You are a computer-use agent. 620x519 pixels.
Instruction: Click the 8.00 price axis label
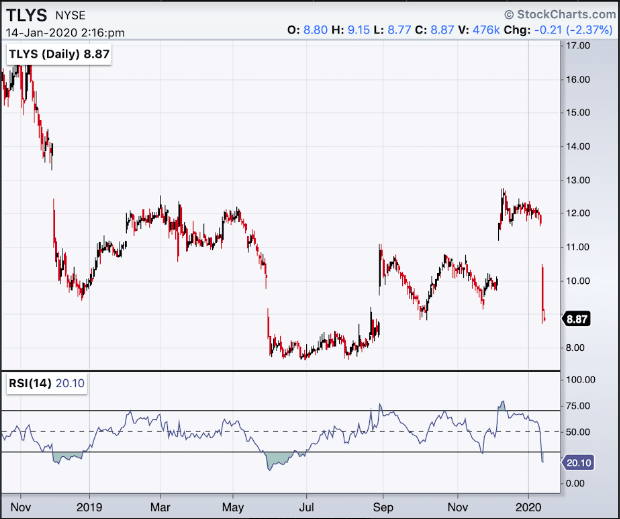(575, 348)
